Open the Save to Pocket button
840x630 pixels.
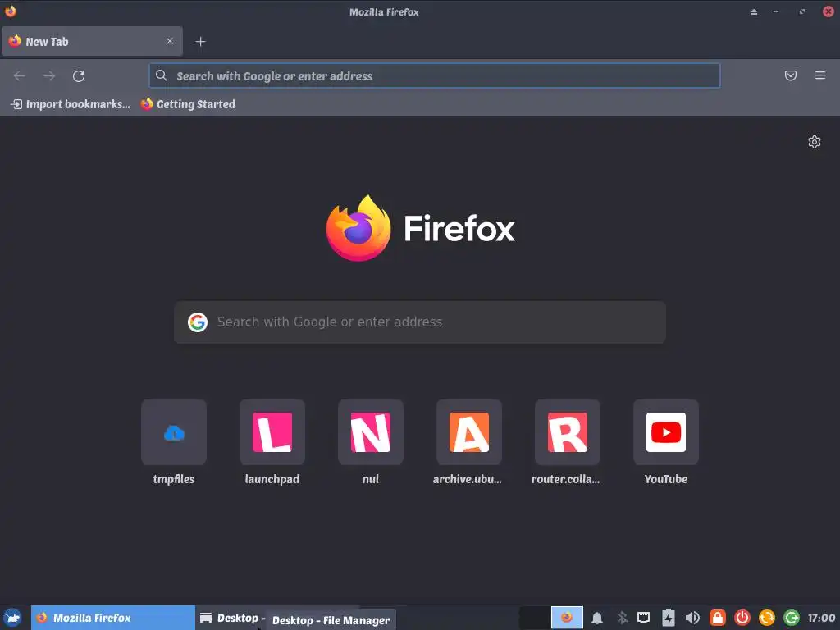(791, 75)
